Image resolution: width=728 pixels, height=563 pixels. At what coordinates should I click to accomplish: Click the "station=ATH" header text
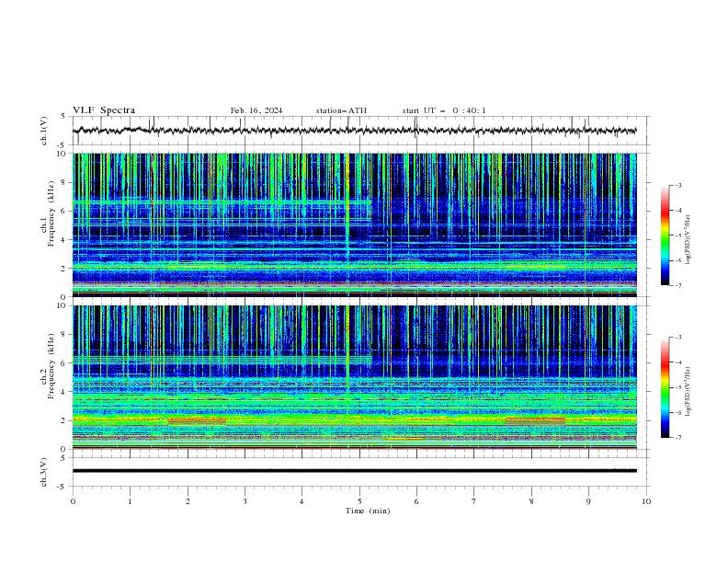[341, 110]
